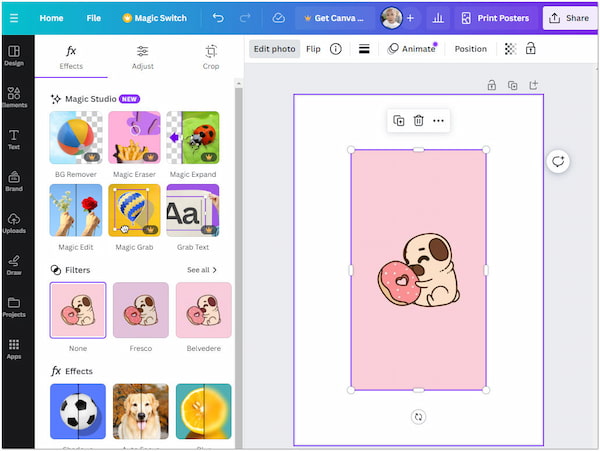Open the more options ellipsis menu
Screen dimensions: 600x451
click(438, 121)
